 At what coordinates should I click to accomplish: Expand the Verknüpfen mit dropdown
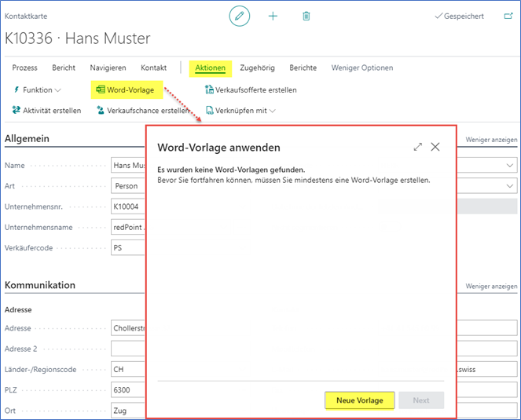(240, 111)
